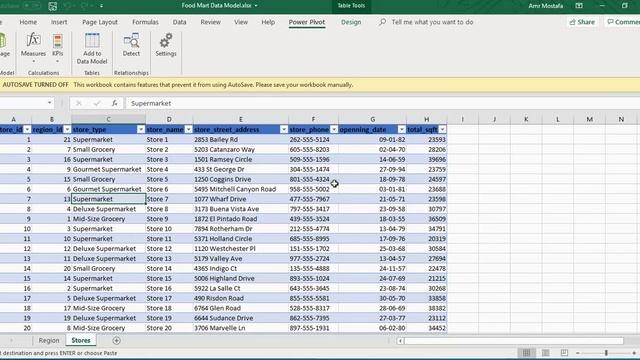Click Add to Data Model icon
The height and width of the screenshot is (360, 640).
click(92, 41)
